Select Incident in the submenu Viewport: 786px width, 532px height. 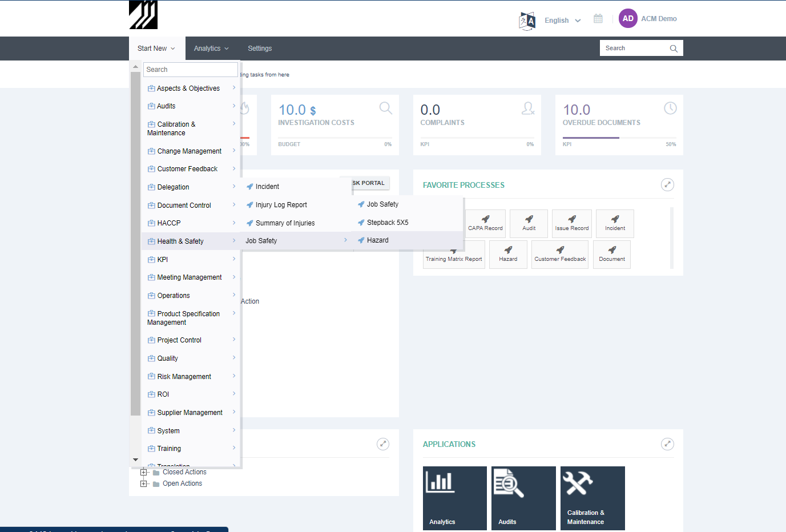296,187
